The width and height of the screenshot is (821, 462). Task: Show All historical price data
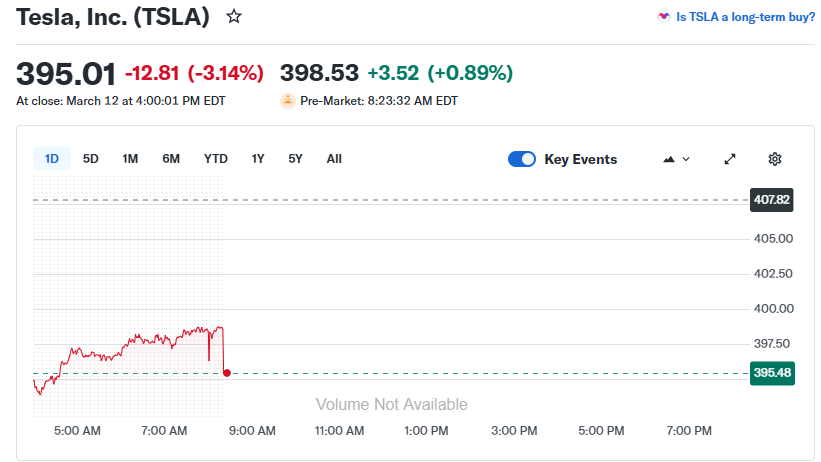point(334,158)
